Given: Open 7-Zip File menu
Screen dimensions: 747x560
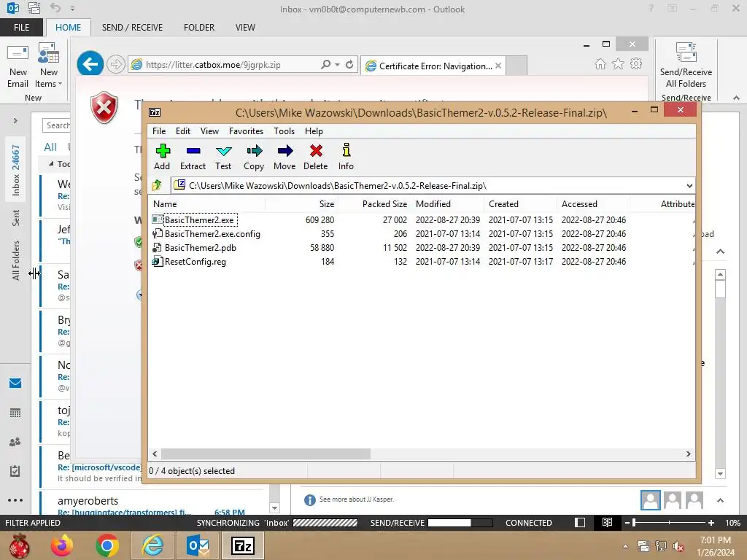Looking at the screenshot, I should [x=159, y=131].
